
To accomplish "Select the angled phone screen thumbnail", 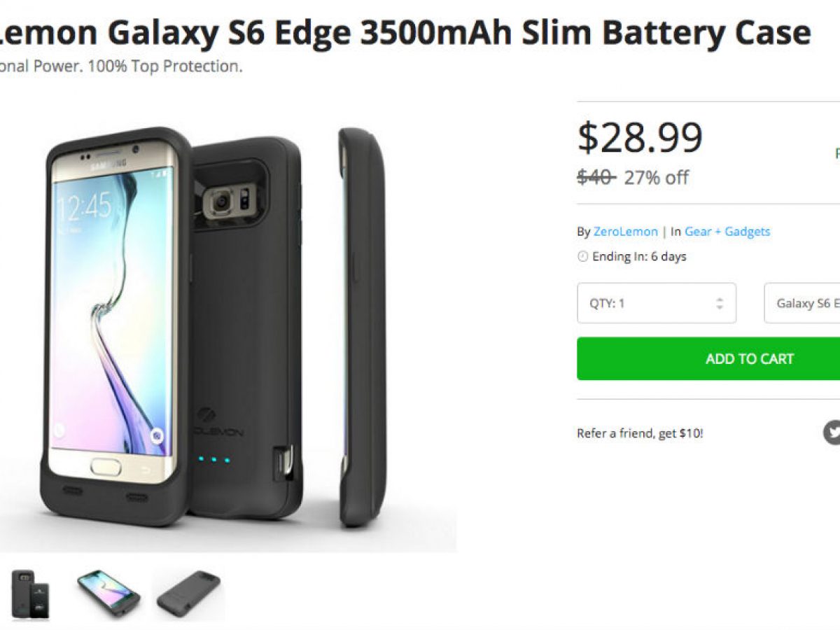I will [108, 594].
